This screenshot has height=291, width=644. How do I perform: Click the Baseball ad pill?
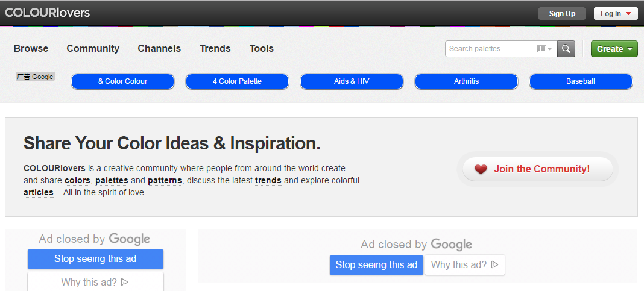(x=581, y=81)
